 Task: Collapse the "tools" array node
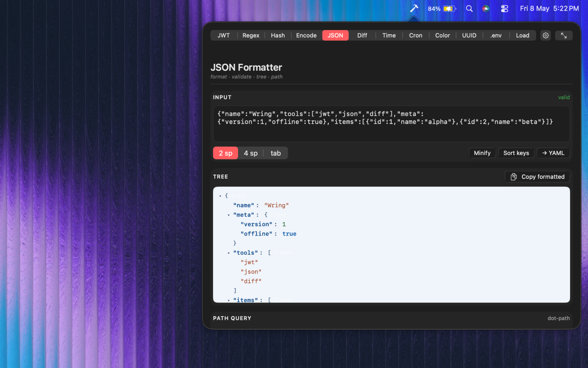click(x=229, y=253)
